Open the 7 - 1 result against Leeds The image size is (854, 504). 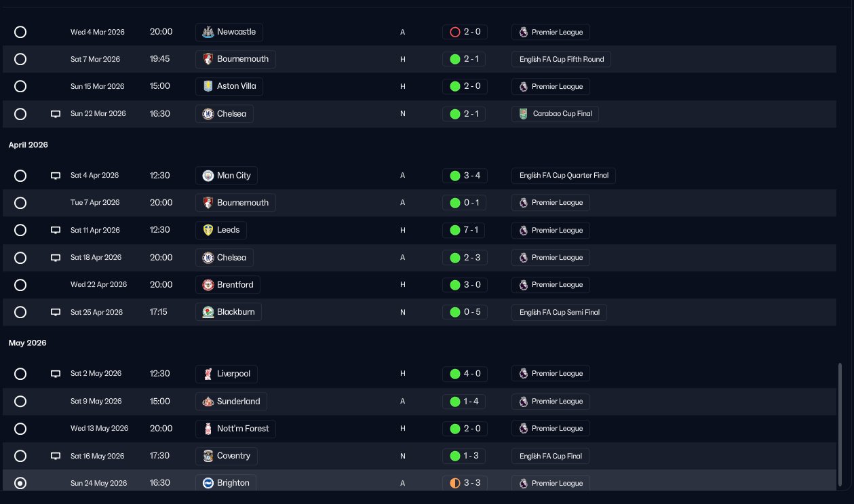(465, 230)
